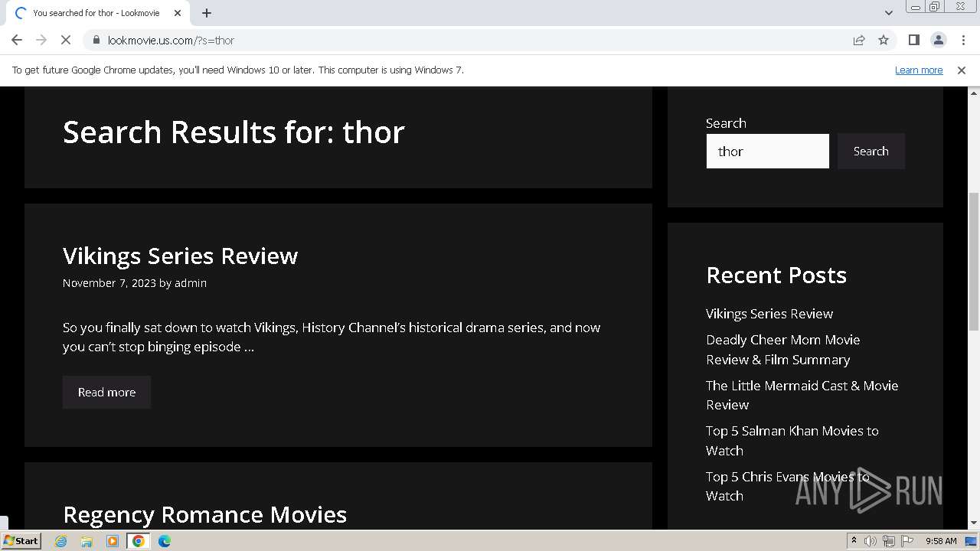The height and width of the screenshot is (551, 980).
Task: View site information padlock icon
Action: pyautogui.click(x=96, y=40)
